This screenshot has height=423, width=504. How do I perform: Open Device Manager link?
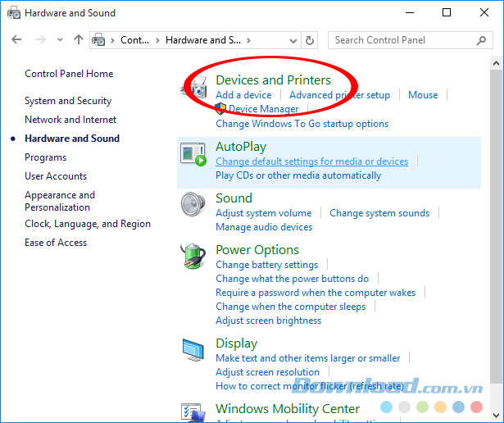pyautogui.click(x=264, y=109)
